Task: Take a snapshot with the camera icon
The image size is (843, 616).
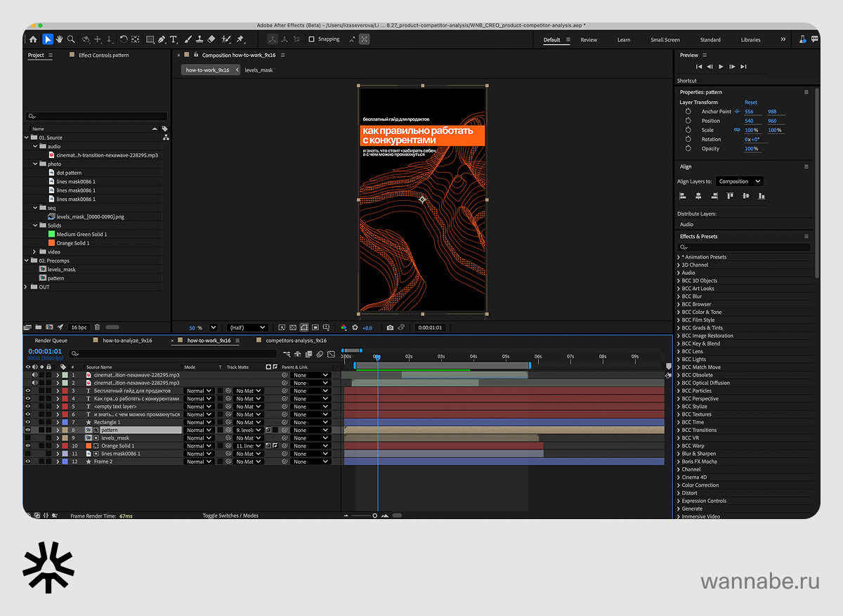Action: 390,327
